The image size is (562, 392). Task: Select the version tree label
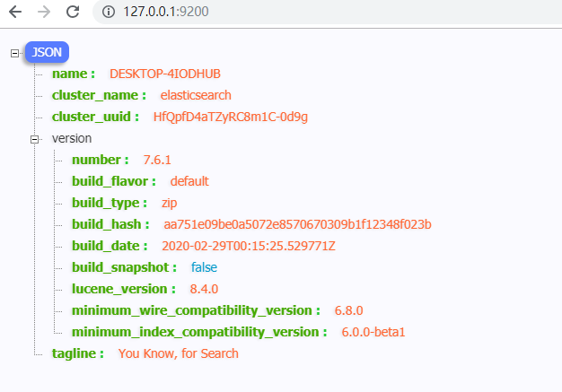[72, 138]
